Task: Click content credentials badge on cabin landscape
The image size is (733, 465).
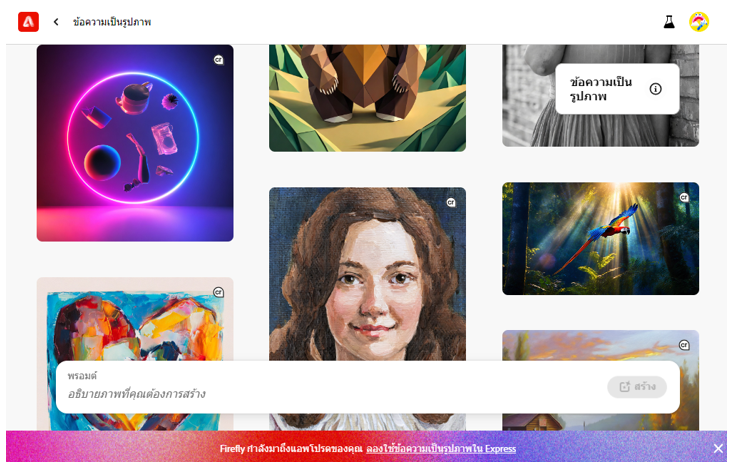Action: tap(684, 345)
